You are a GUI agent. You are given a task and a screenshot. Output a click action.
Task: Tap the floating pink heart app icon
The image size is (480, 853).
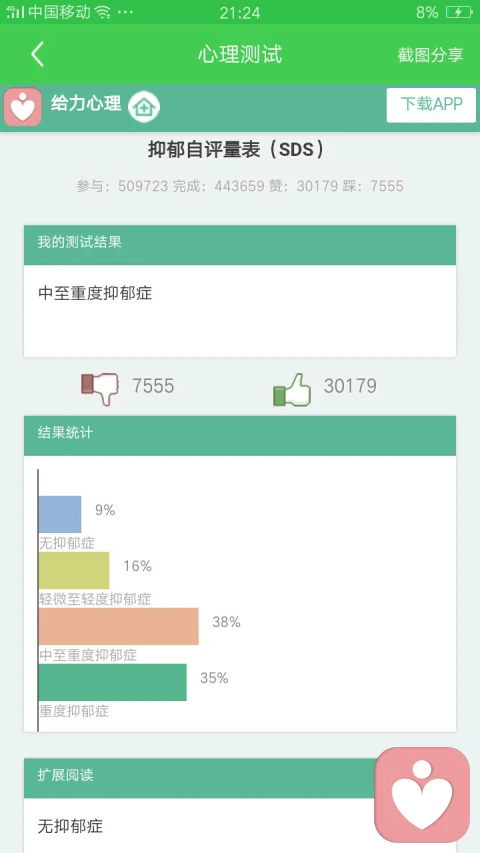point(422,794)
